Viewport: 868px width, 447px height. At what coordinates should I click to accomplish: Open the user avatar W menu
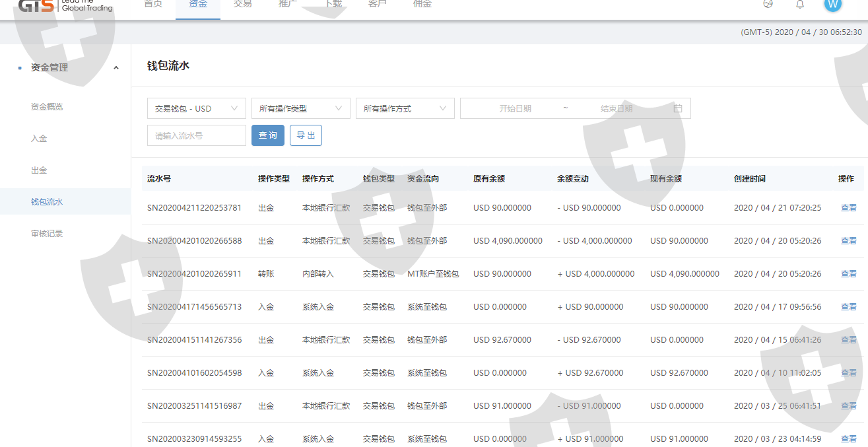pyautogui.click(x=833, y=4)
